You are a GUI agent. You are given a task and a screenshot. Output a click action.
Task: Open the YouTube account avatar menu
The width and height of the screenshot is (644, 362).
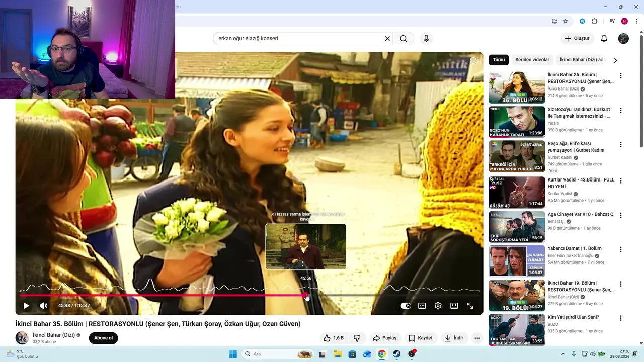point(623,38)
